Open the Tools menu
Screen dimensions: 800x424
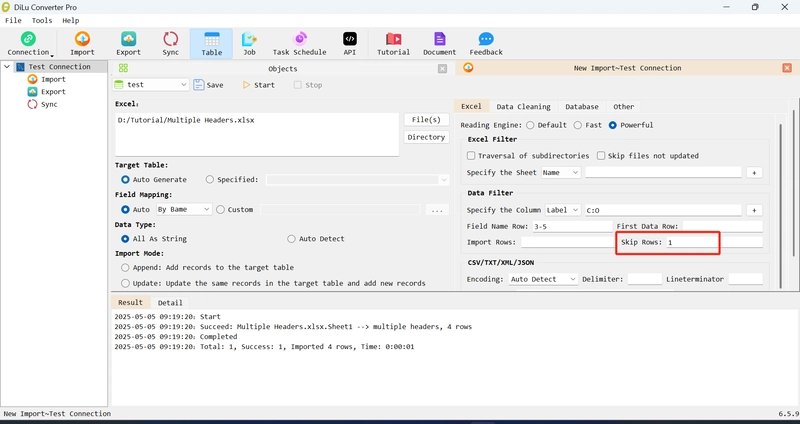coord(42,20)
